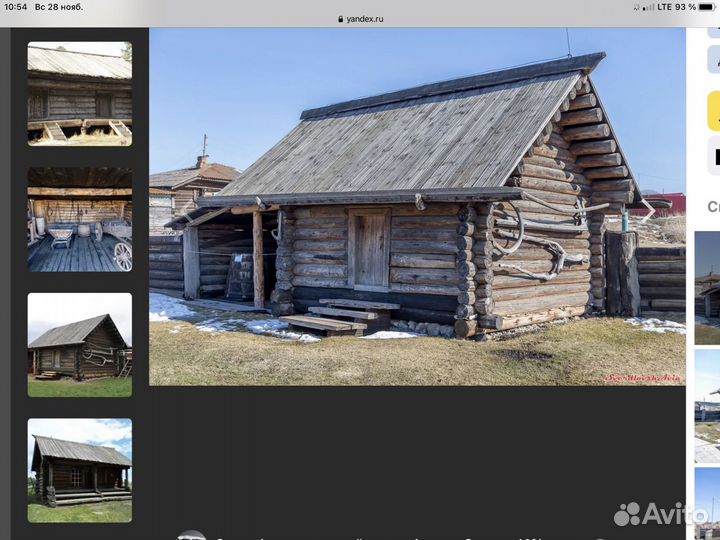The image size is (720, 540).
Task: Tap the Avito logo watermark
Action: pos(661,513)
